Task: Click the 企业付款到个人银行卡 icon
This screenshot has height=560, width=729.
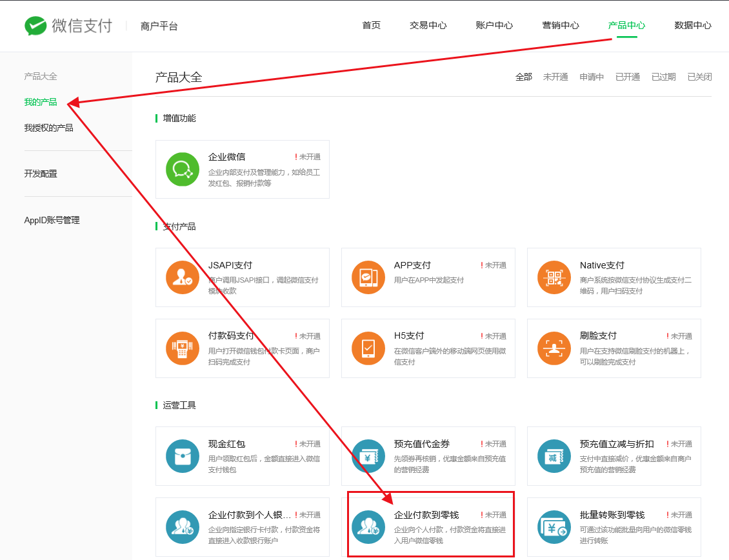Action: (183, 528)
